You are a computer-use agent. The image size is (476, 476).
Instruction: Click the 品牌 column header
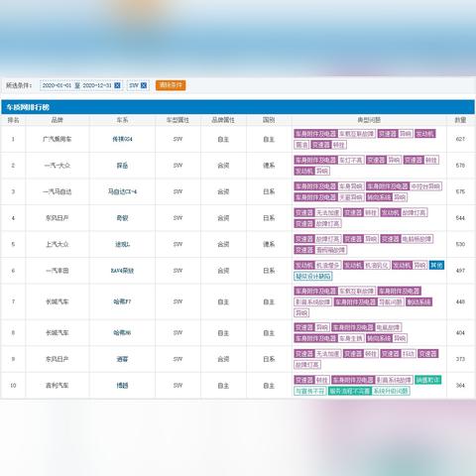pos(58,120)
